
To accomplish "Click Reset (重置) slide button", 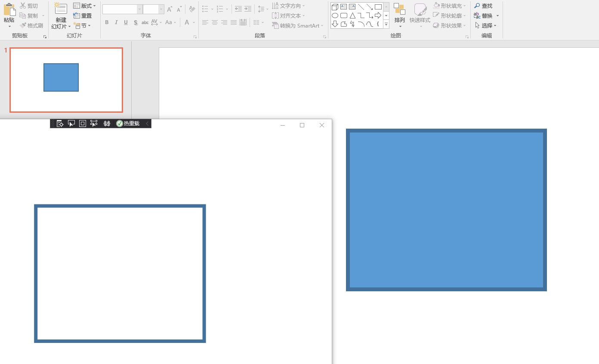I will tap(83, 16).
